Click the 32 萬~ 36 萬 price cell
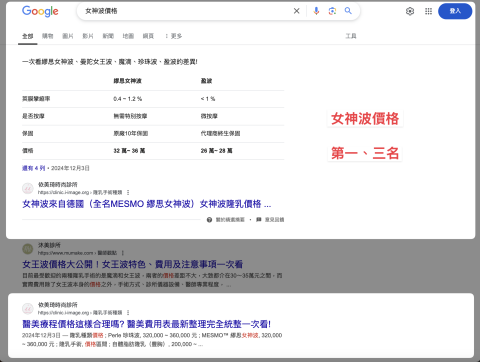Viewport: 480px width, 362px height. pyautogui.click(x=129, y=151)
